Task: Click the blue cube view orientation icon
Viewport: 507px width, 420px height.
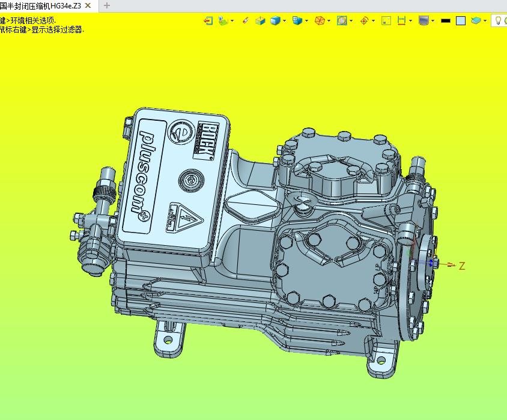Action: [x=297, y=21]
